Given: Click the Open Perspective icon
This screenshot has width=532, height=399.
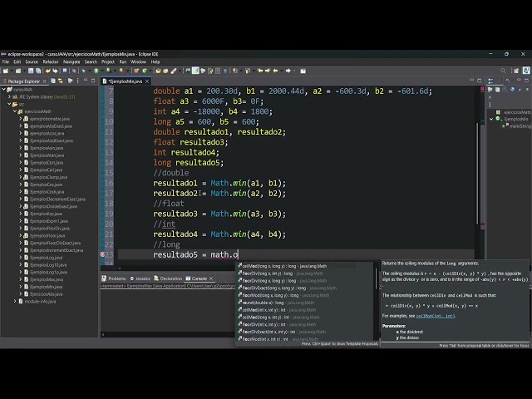Looking at the screenshot, I should 516,71.
